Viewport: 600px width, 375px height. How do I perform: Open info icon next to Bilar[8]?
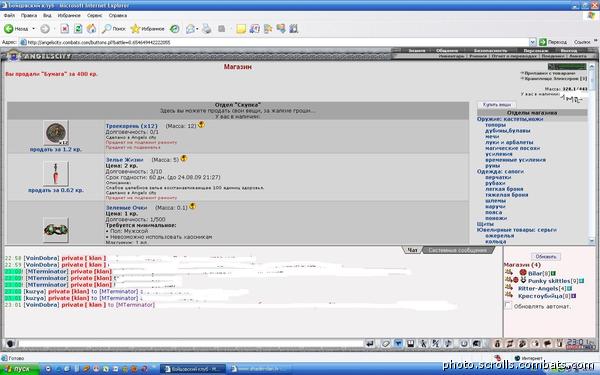pos(553,273)
